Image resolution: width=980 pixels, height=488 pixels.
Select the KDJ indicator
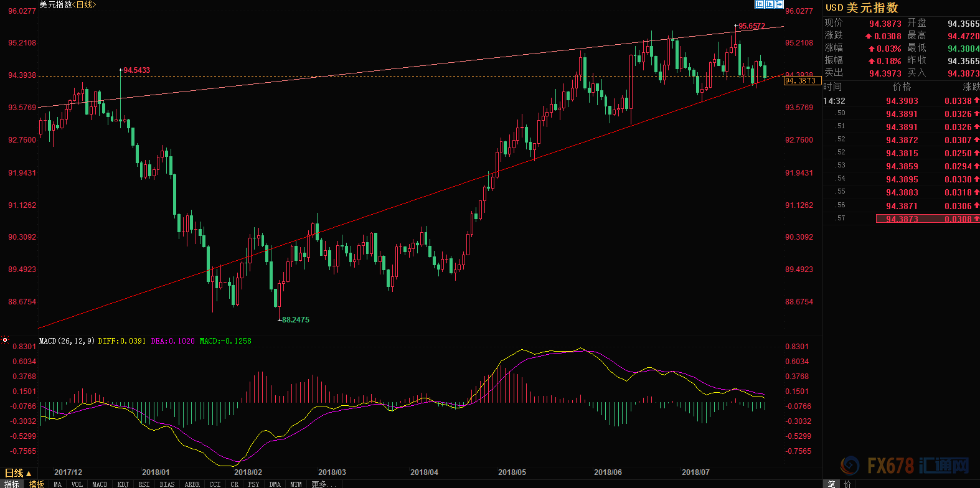point(123,484)
